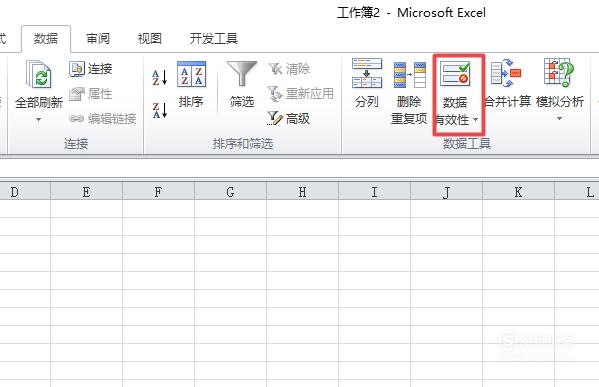599x387 pixels.
Task: Select column D header
Action: [25, 192]
